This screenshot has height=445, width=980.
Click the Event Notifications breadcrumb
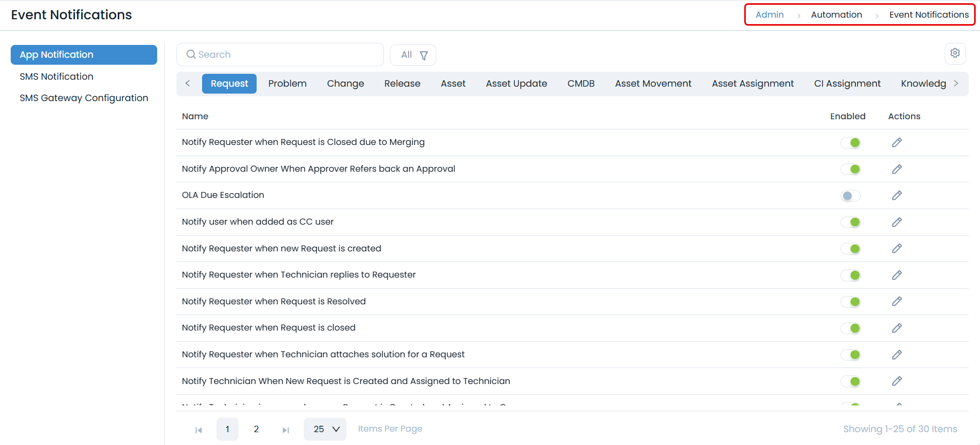[929, 14]
